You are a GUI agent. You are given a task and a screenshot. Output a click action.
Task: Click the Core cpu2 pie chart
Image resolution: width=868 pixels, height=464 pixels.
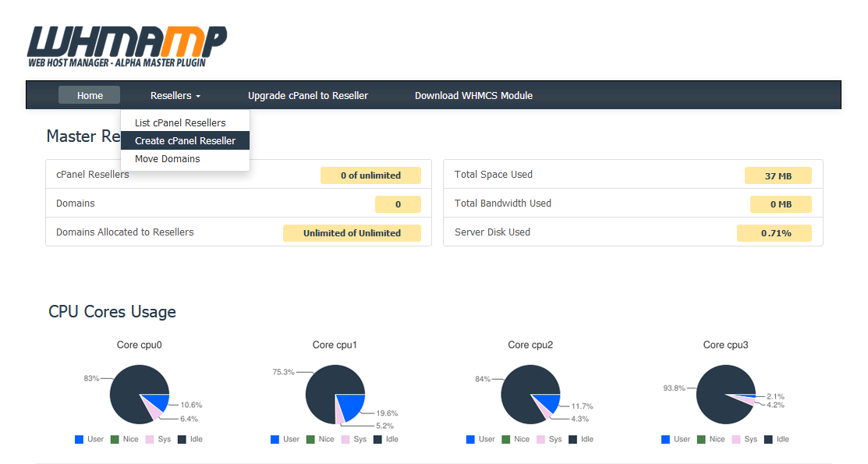530,395
